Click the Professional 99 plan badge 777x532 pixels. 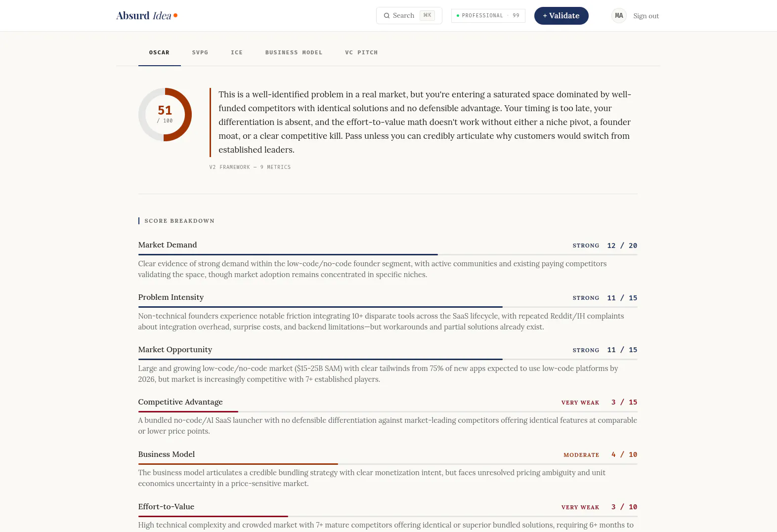click(x=488, y=16)
